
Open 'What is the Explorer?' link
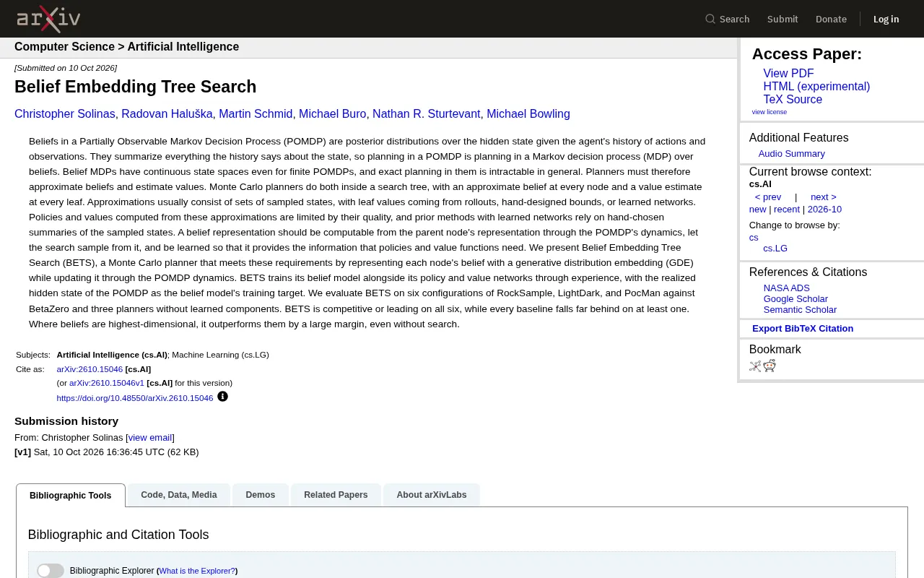(x=197, y=571)
